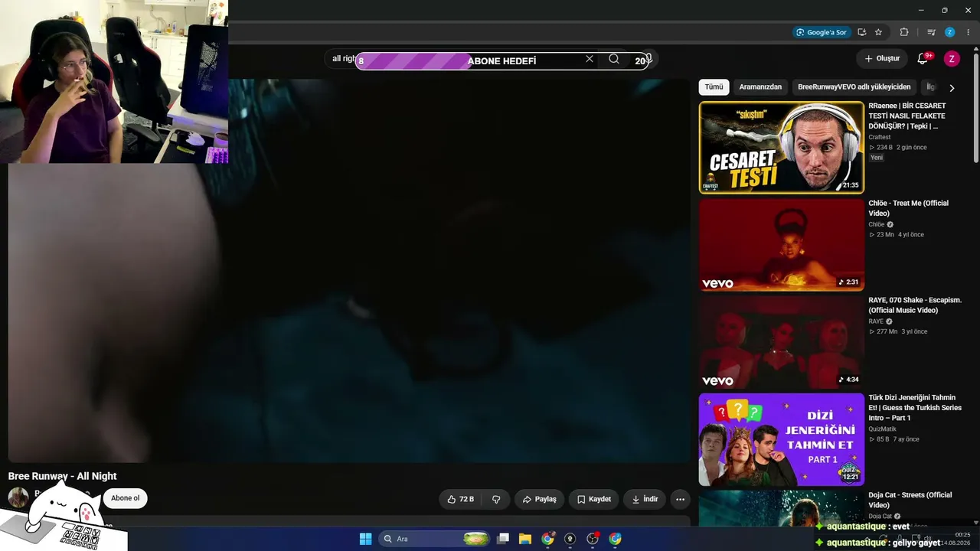Visit the QuizMatik channel name

point(882,429)
